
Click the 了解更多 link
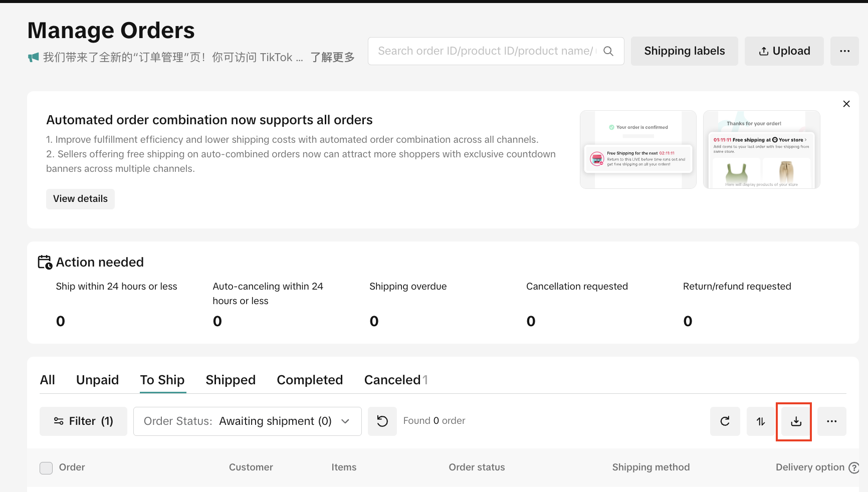point(332,58)
